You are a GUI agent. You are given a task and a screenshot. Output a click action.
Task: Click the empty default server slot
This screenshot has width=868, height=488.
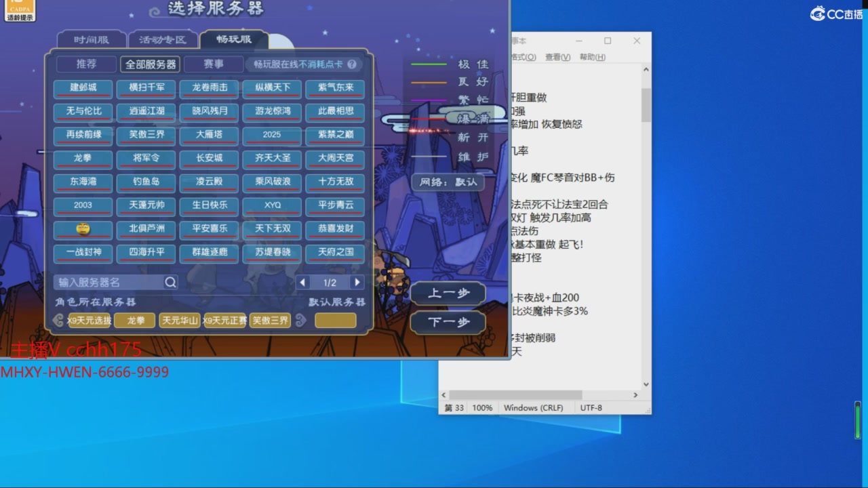click(x=336, y=321)
